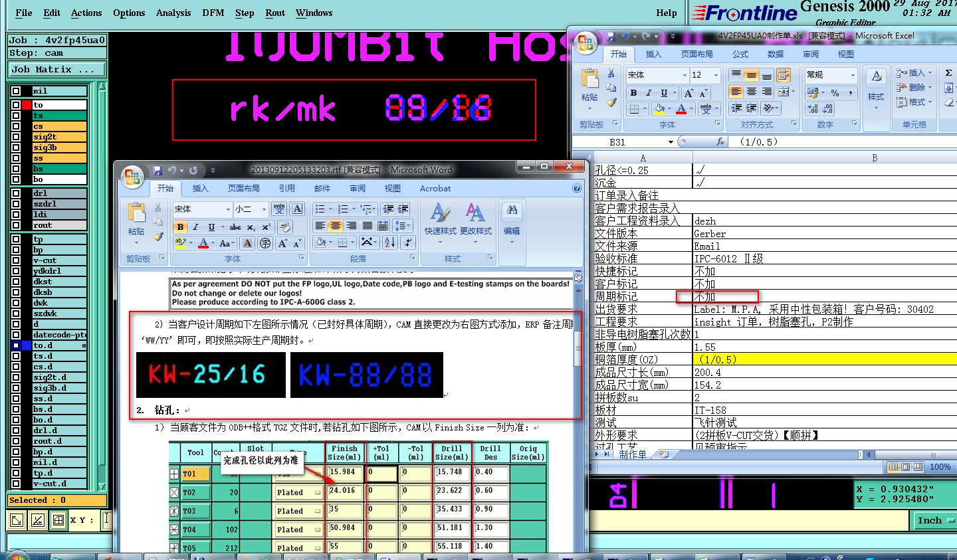Click the Save icon in Word's quick access toolbar
Viewport: 957px width, 560px height.
pos(158,171)
